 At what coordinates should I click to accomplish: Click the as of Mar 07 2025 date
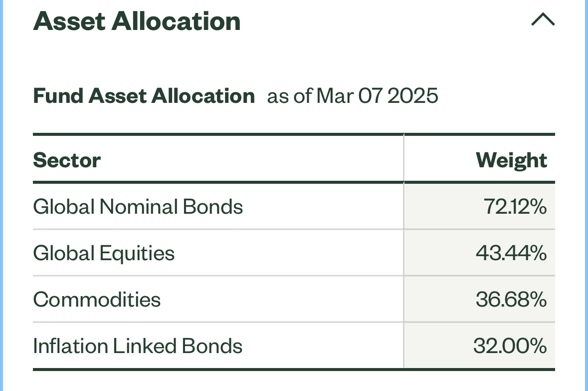click(353, 96)
